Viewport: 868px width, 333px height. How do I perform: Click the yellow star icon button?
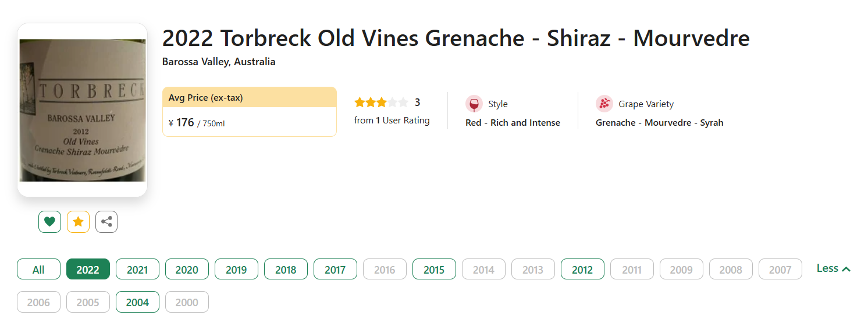click(78, 222)
